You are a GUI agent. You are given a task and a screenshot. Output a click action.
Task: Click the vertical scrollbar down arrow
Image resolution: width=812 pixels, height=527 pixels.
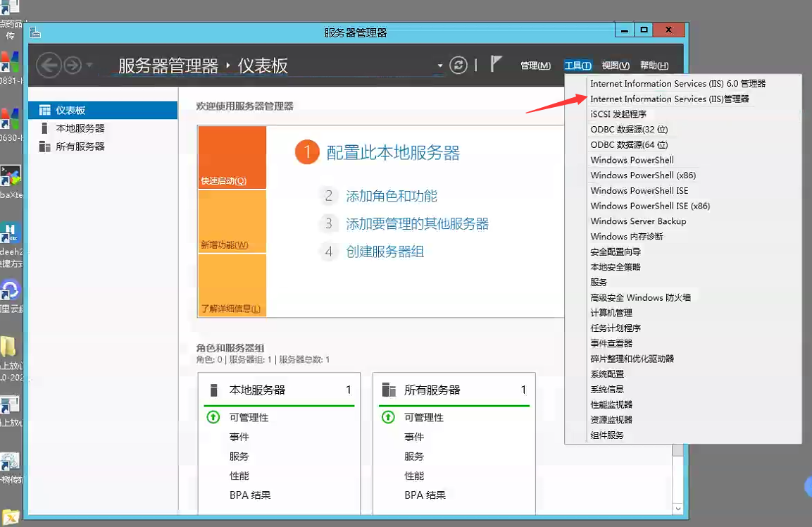677,508
